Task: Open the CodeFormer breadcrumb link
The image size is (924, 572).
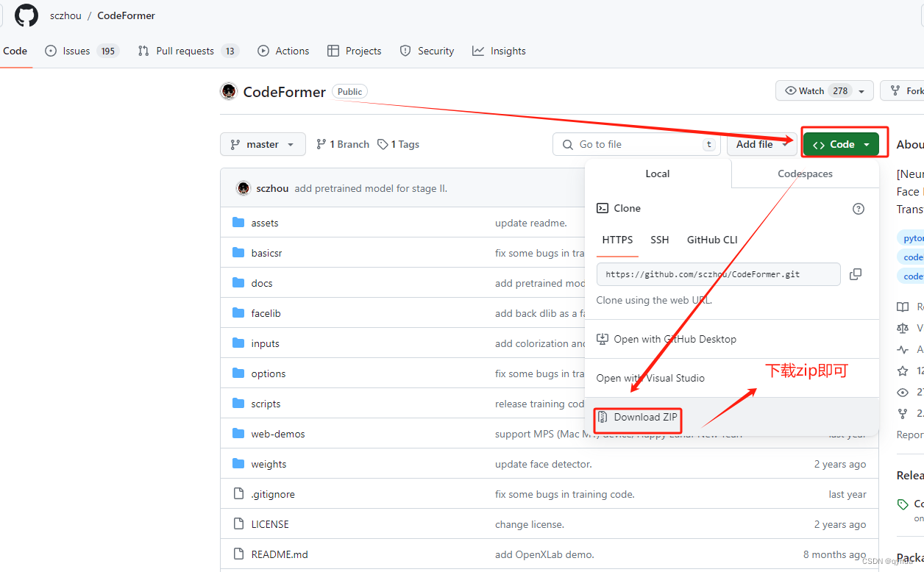Action: tap(127, 15)
